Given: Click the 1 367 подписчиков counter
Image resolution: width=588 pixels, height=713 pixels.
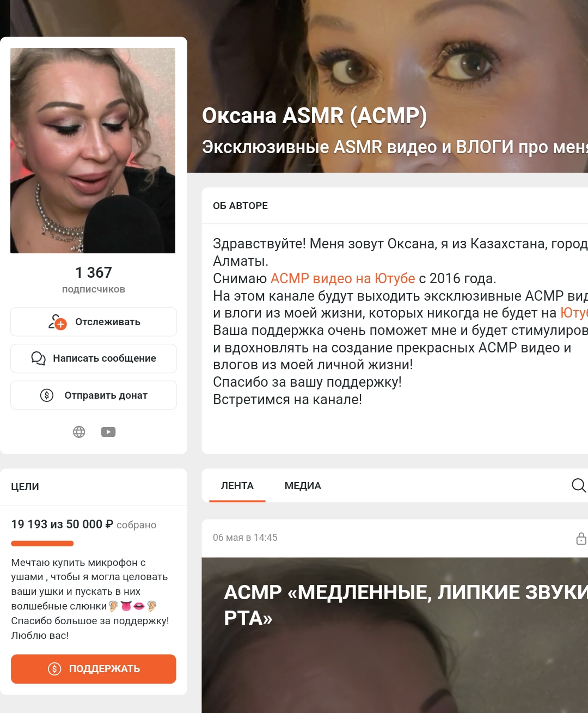Looking at the screenshot, I should 94,279.
